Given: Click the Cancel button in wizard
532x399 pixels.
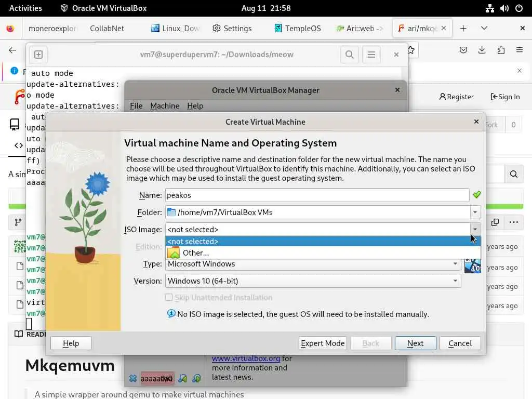Looking at the screenshot, I should point(460,343).
